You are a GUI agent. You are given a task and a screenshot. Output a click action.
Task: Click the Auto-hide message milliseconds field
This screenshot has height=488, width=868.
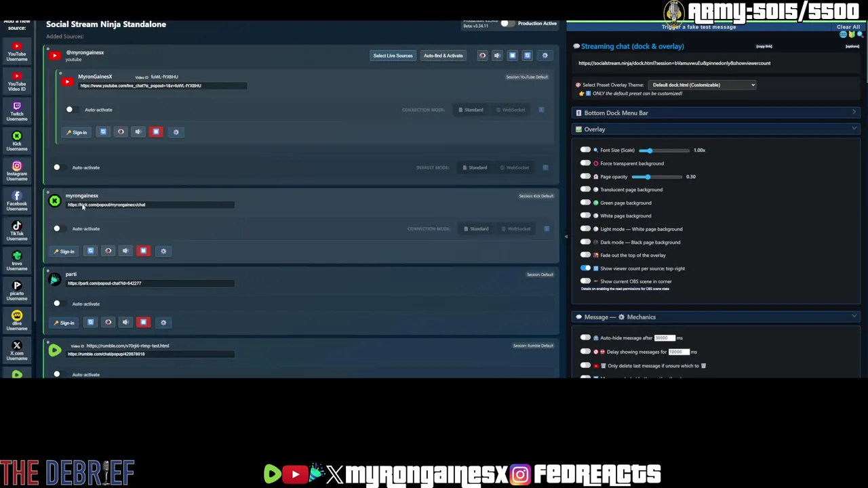[x=665, y=338]
